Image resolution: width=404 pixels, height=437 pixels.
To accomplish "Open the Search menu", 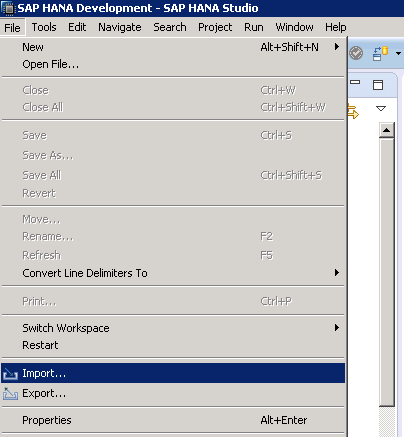I will [170, 27].
